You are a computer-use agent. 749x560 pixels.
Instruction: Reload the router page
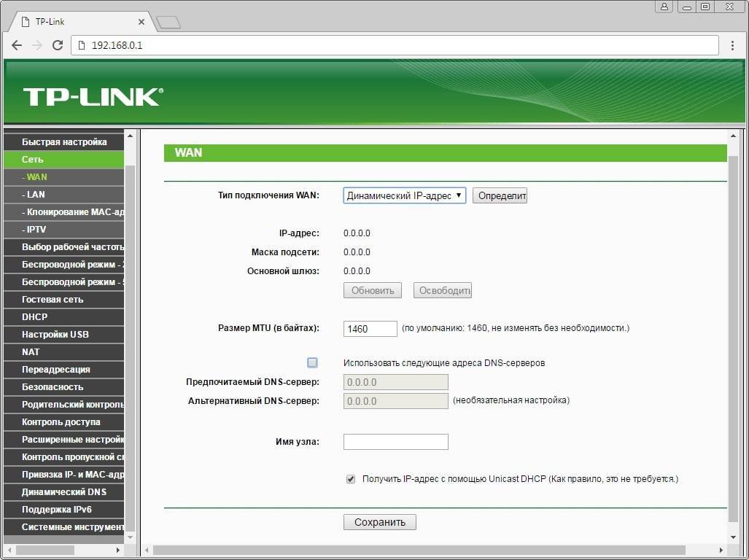[58, 45]
